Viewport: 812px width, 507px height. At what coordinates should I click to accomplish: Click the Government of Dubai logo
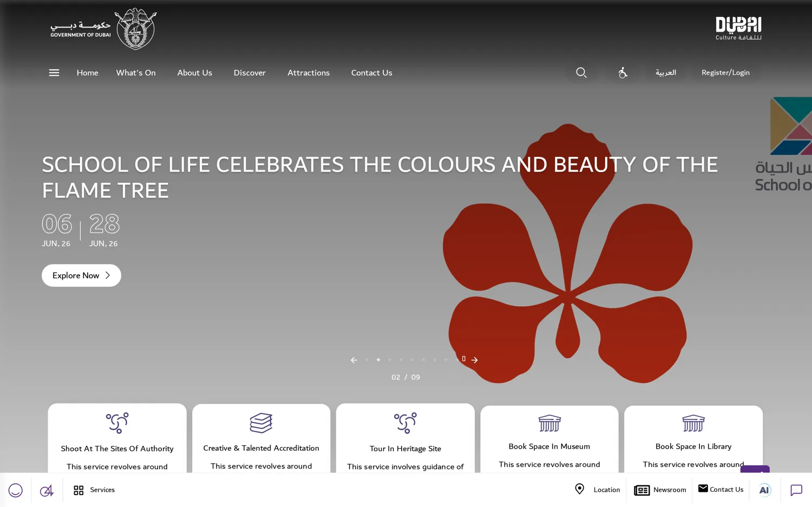[103, 29]
